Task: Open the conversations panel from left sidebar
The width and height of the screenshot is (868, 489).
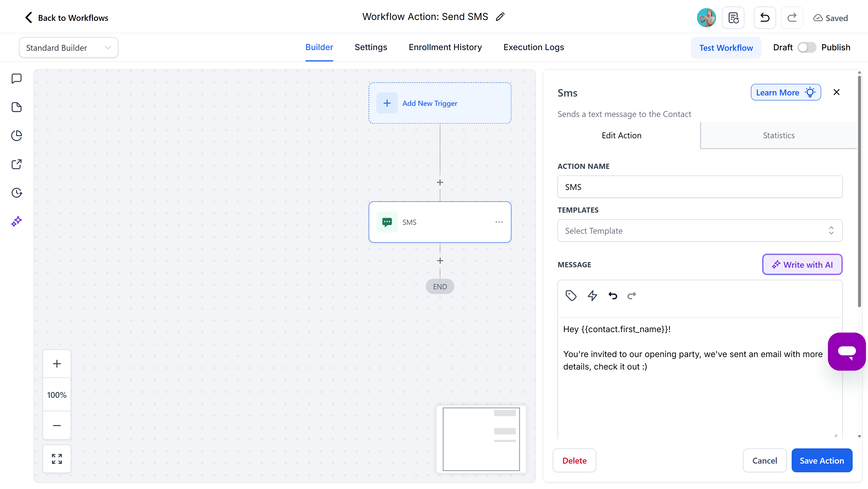Action: pyautogui.click(x=17, y=78)
